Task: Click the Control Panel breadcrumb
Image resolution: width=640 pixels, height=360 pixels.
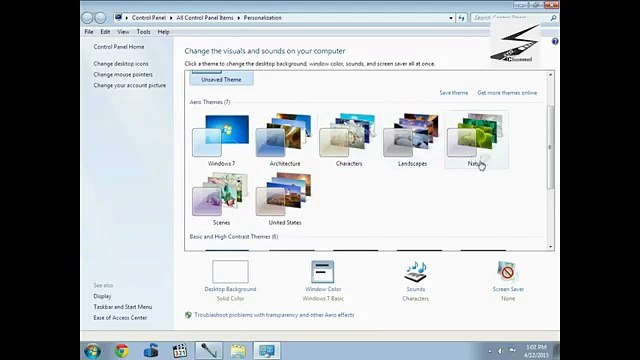Action: (149, 18)
